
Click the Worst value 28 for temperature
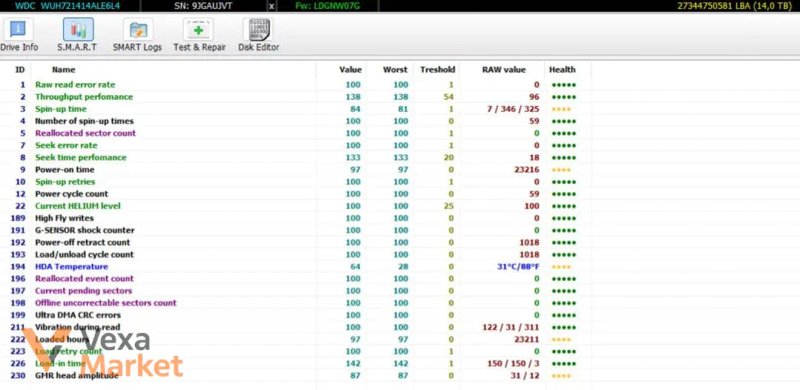(403, 267)
